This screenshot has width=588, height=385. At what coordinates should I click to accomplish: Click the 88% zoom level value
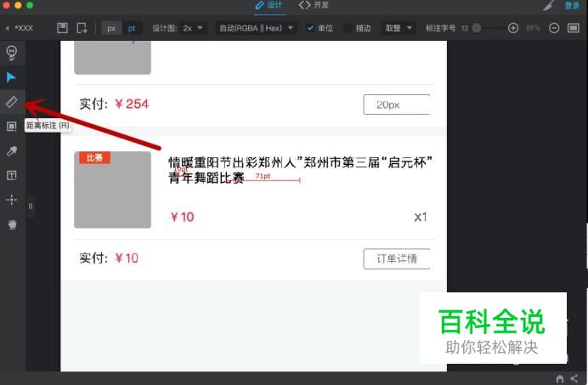(533, 28)
